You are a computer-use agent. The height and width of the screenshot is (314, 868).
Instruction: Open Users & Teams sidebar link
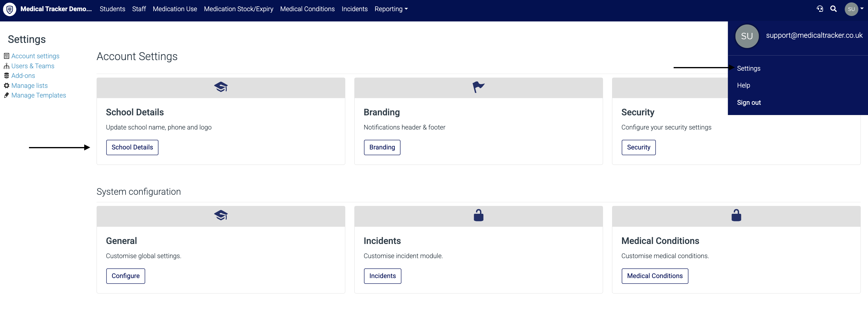coord(33,66)
